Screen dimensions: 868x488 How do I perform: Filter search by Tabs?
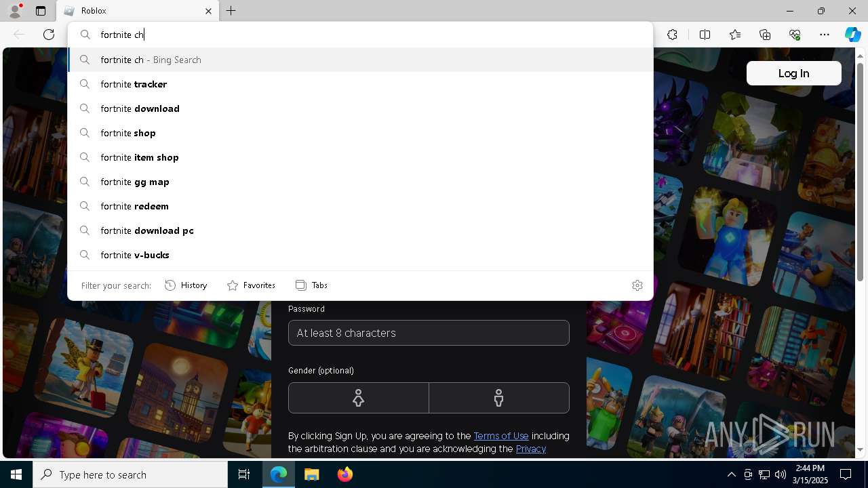[311, 285]
